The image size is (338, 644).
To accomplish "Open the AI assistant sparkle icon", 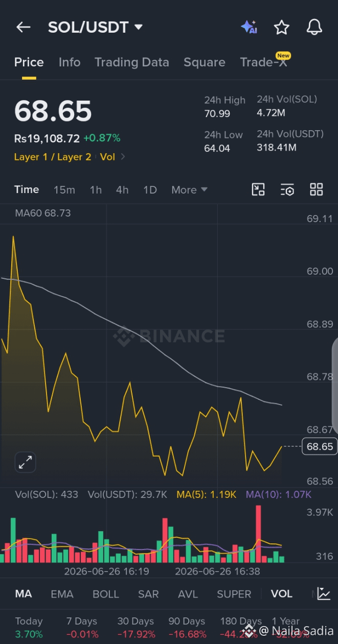I will [x=249, y=28].
